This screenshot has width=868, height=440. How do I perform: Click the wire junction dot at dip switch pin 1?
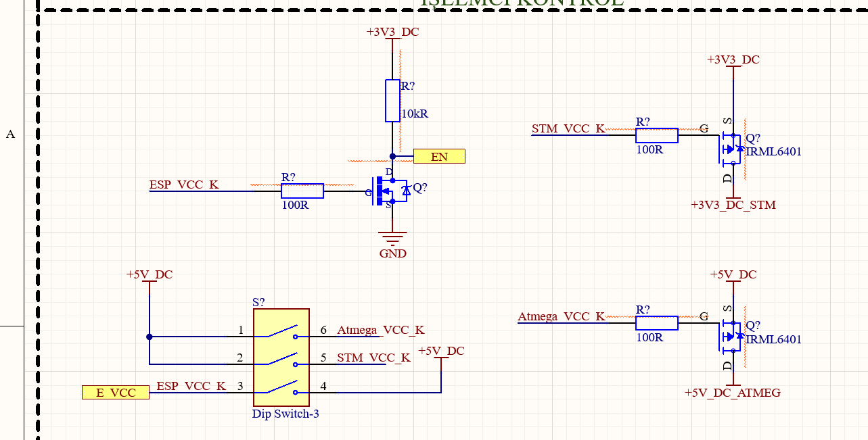150,337
